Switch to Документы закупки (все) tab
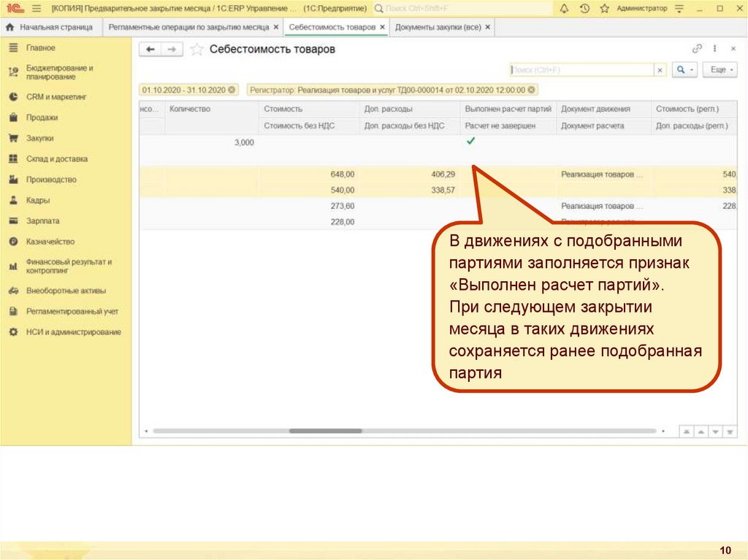Viewport: 748px width, 560px height. 438,27
